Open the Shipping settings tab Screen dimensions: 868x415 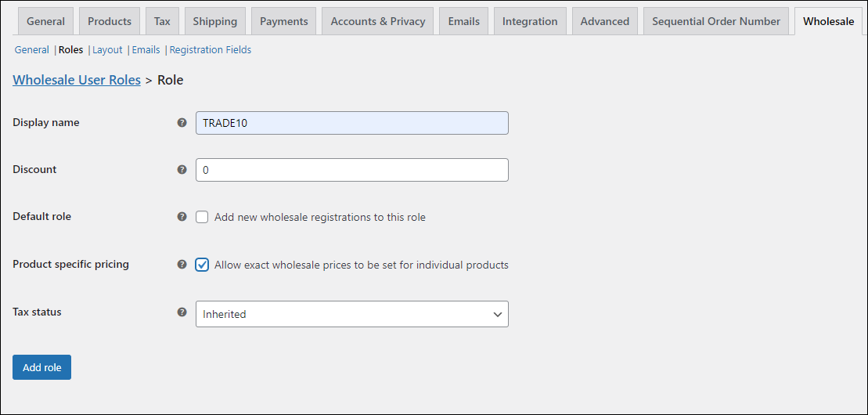tap(214, 21)
